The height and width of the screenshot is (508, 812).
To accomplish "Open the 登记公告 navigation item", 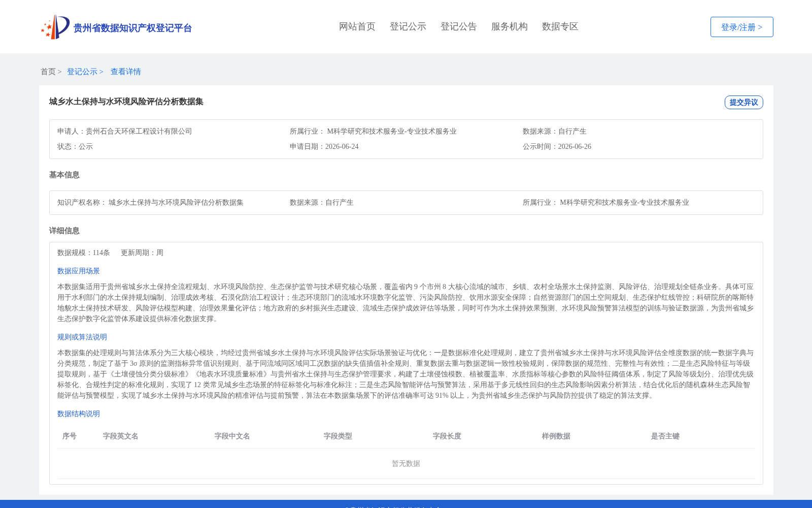I will [x=459, y=26].
